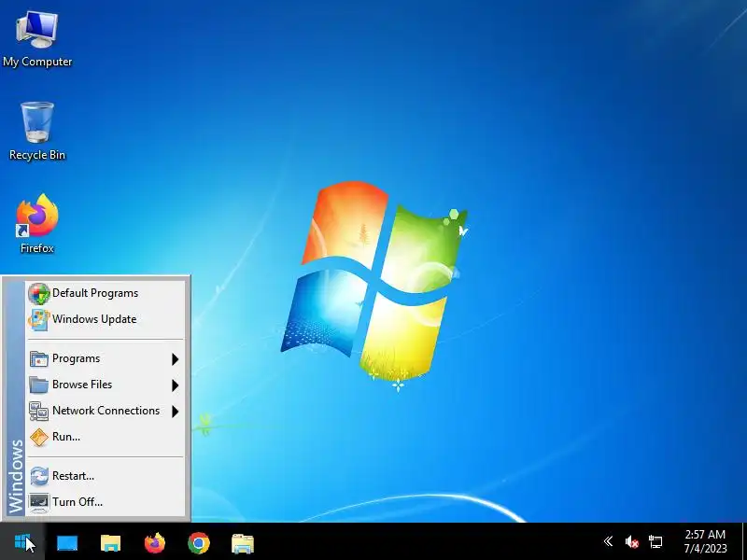Open Windows Update from Start menu

[x=106, y=319]
